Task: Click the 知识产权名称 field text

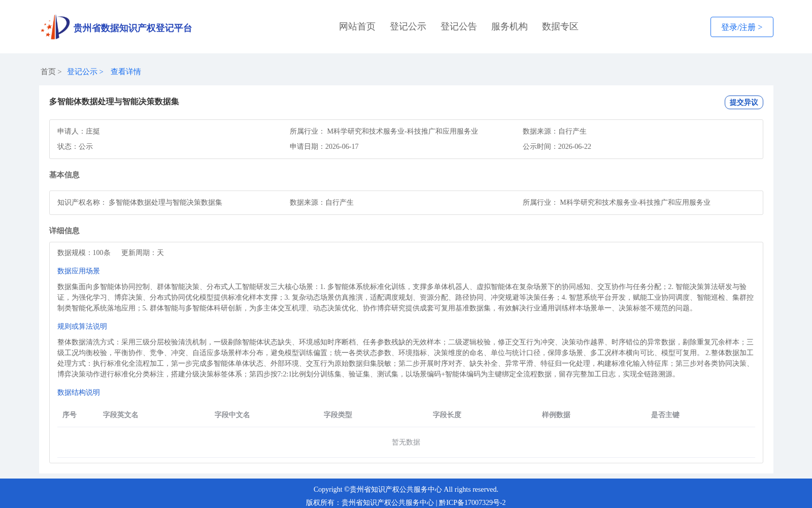Action: (140, 202)
